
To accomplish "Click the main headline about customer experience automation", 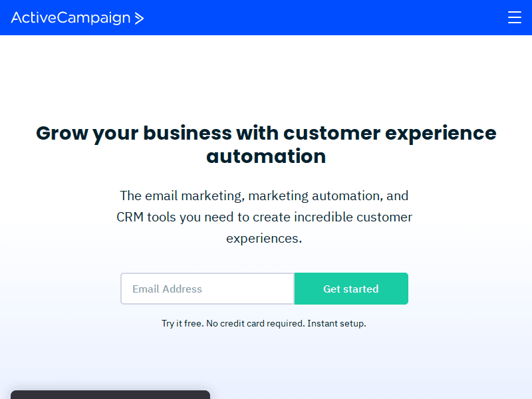I will (266, 144).
